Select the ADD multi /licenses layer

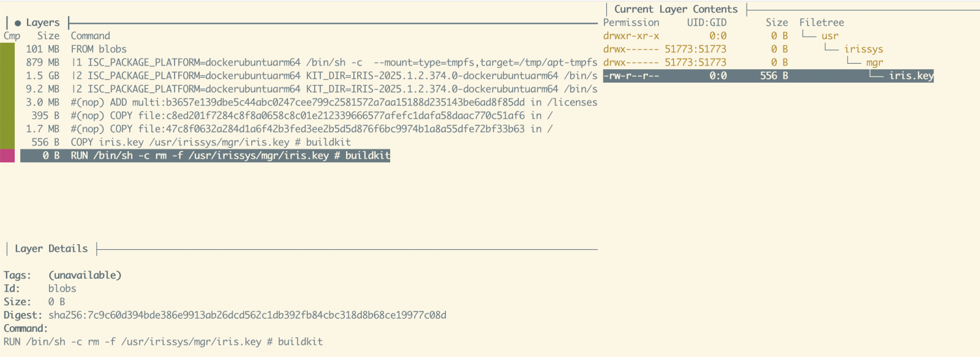click(306, 102)
